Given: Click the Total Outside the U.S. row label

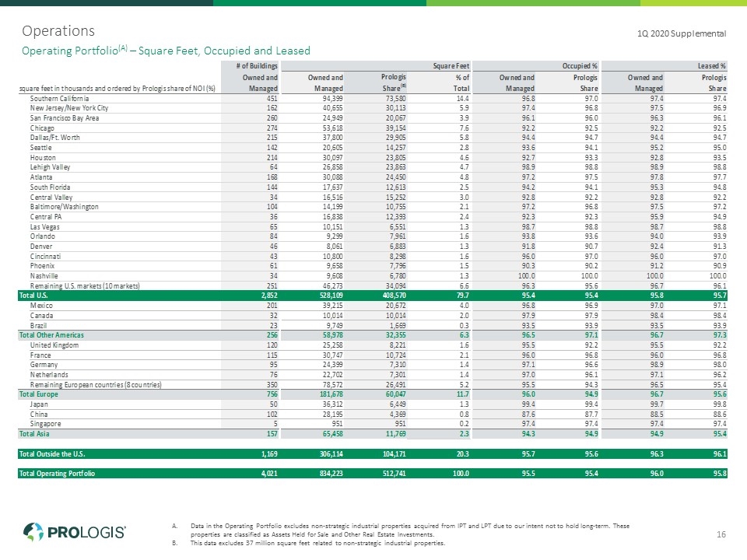Looking at the screenshot, I should coord(52,453).
